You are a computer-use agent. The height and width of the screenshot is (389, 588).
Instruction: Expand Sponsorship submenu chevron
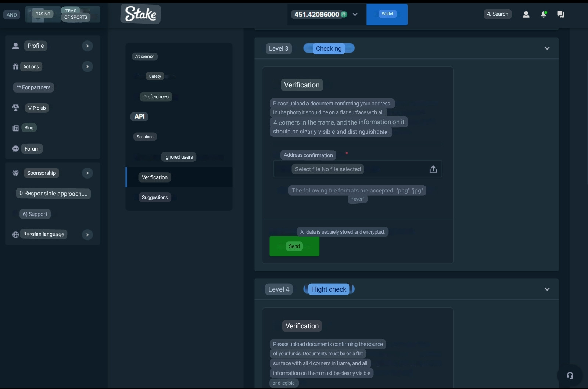coord(87,173)
